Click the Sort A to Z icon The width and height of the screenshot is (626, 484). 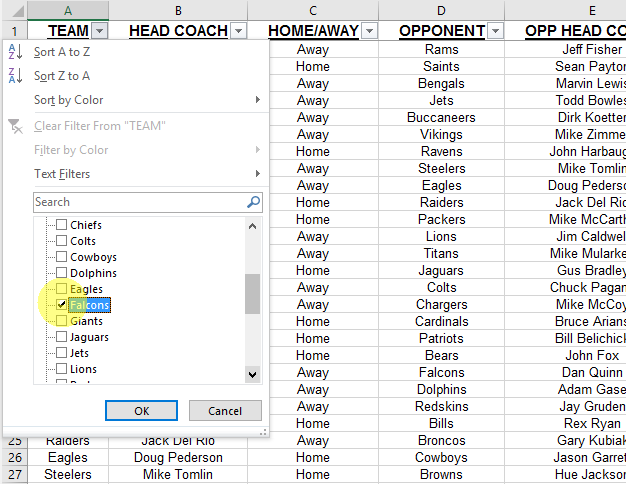[x=15, y=52]
